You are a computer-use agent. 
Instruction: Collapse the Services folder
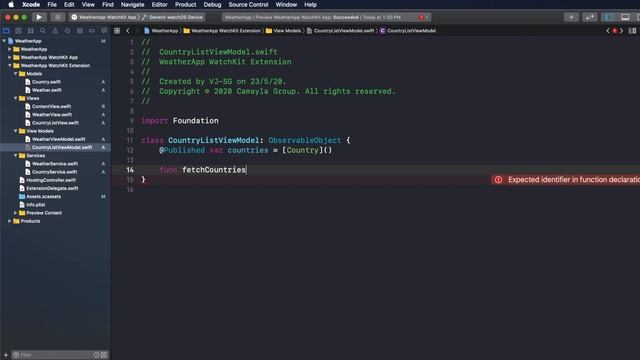coord(16,156)
